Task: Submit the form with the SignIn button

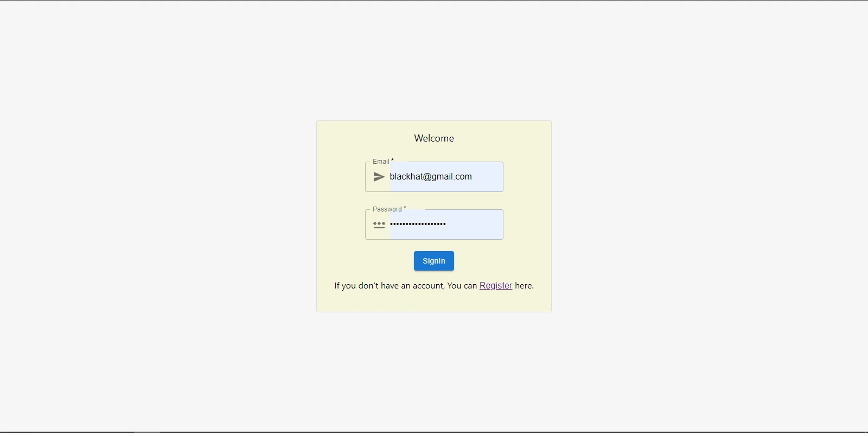Action: tap(434, 261)
